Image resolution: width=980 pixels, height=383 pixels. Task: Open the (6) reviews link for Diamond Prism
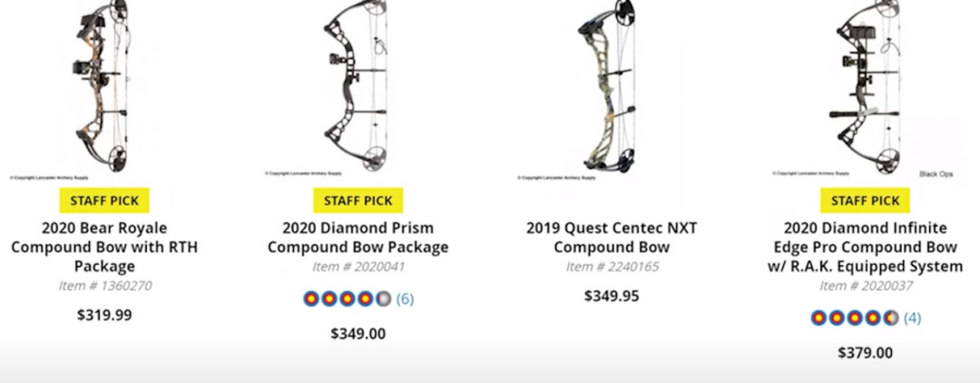point(405,299)
